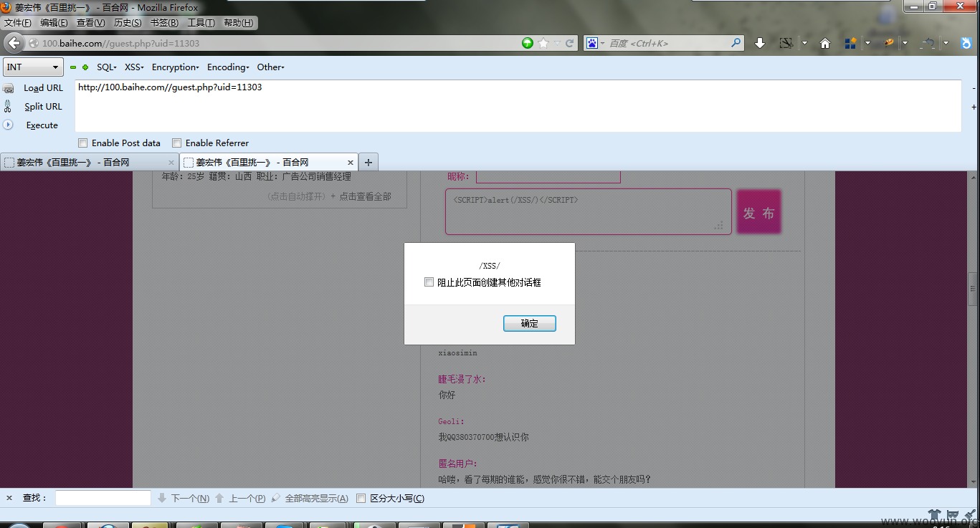Open the Downloads arrow icon

(x=760, y=43)
